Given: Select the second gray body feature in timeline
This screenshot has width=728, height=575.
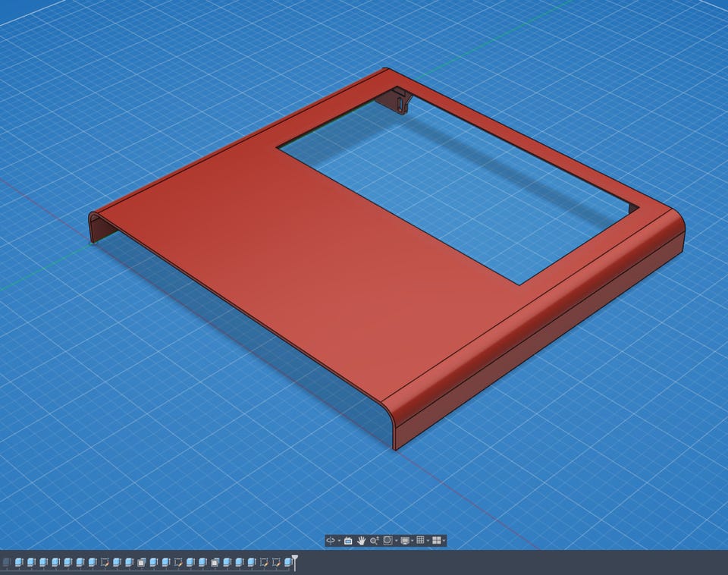Looking at the screenshot, I should (x=215, y=562).
